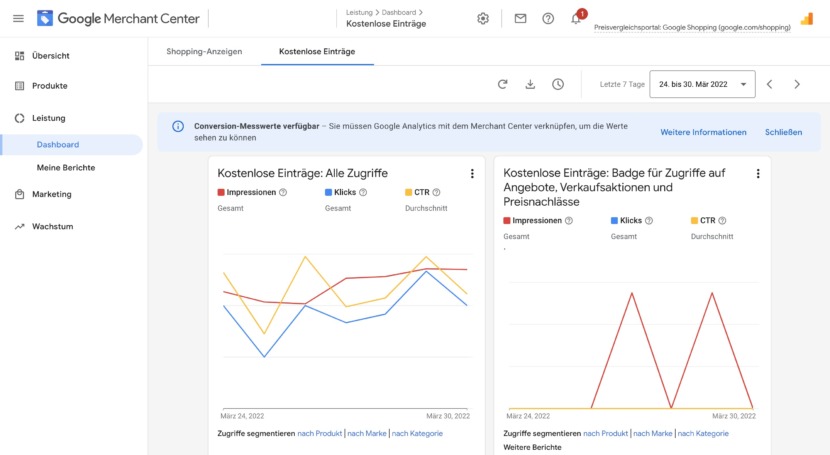Viewport: 830px width, 455px height.
Task: Click red Impressionen swatch in Alle Zugriffe
Action: 221,193
